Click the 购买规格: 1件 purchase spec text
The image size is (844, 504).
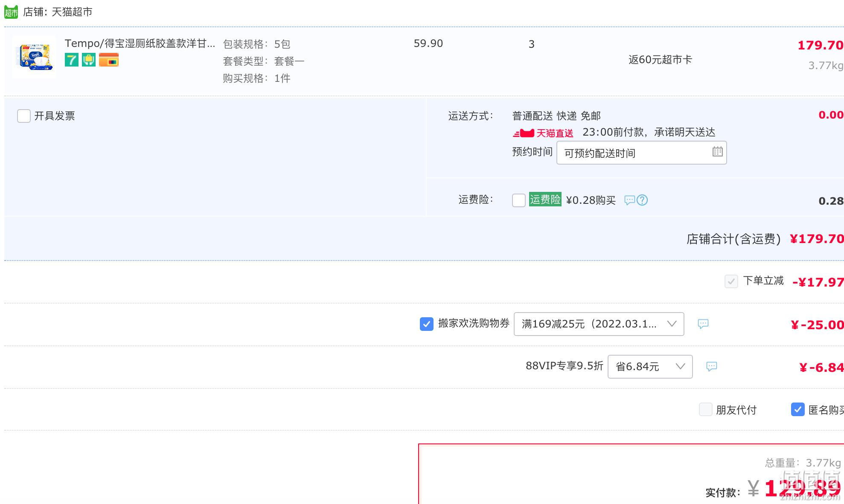[x=256, y=78]
